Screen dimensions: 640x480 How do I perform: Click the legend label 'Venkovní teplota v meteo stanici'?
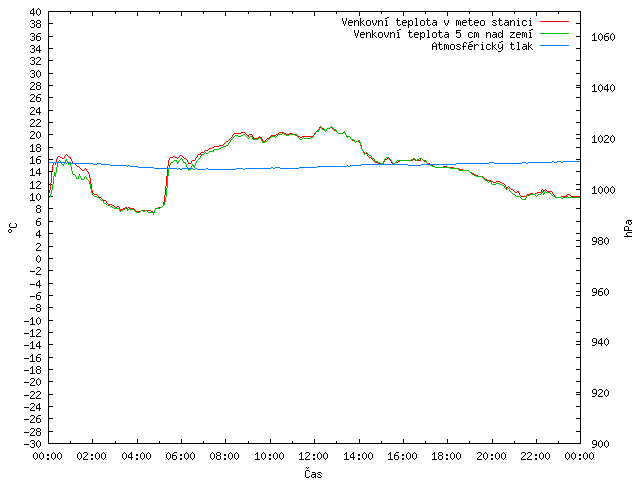[x=437, y=22]
